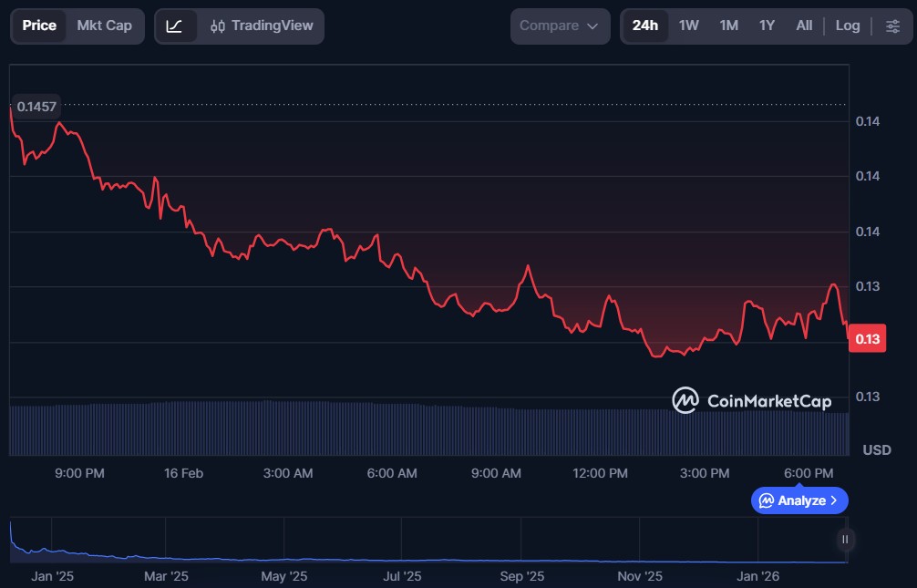The image size is (917, 588).
Task: Switch to the Mkt Cap tab
Action: click(104, 26)
